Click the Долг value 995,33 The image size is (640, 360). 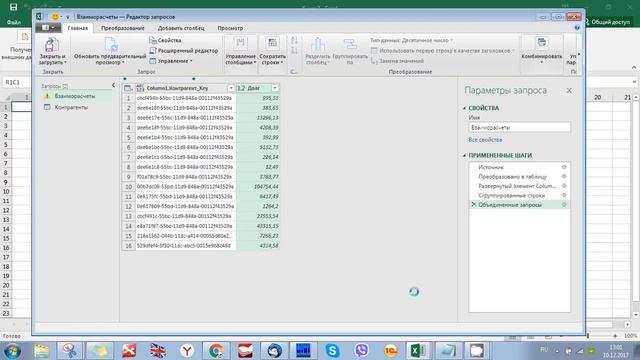[x=258, y=98]
